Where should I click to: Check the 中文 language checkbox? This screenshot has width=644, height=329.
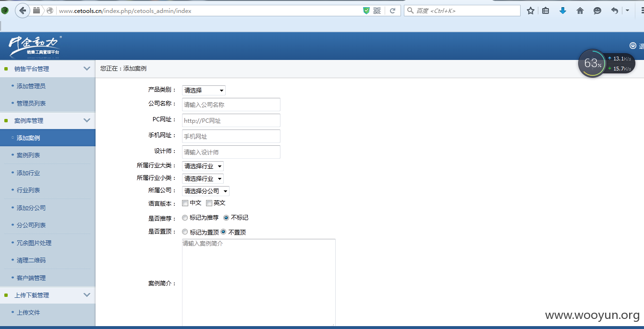point(185,203)
